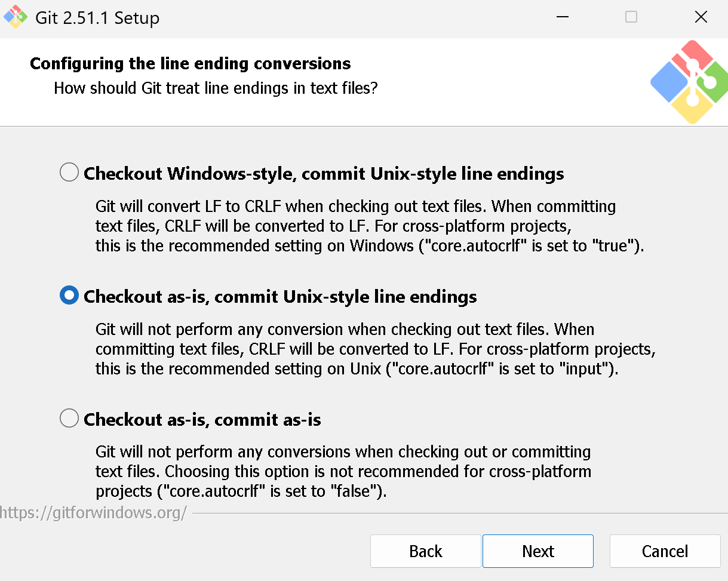Click the autocrlf "true" description paragraph
The image size is (728, 581).
(369, 226)
